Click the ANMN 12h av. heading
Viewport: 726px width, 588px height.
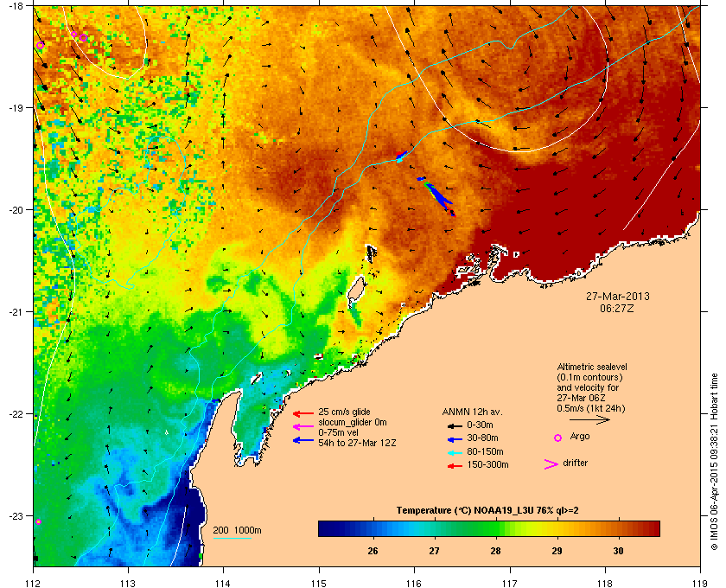472,412
